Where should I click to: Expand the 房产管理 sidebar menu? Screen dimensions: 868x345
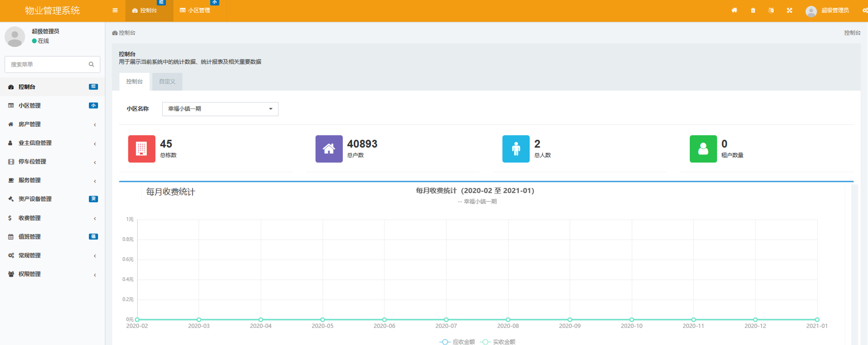[x=52, y=124]
